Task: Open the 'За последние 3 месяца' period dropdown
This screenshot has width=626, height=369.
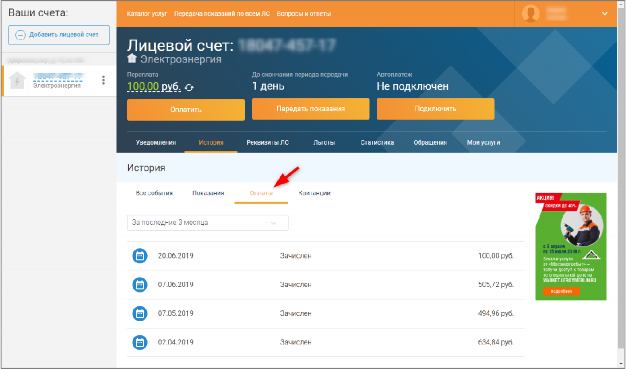Action: [208, 223]
